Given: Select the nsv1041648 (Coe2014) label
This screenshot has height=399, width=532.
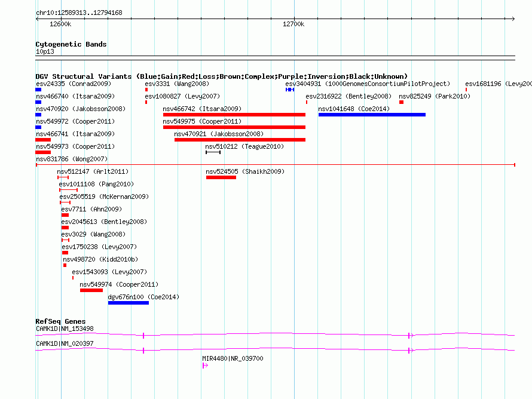Looking at the screenshot, I should pyautogui.click(x=354, y=109).
